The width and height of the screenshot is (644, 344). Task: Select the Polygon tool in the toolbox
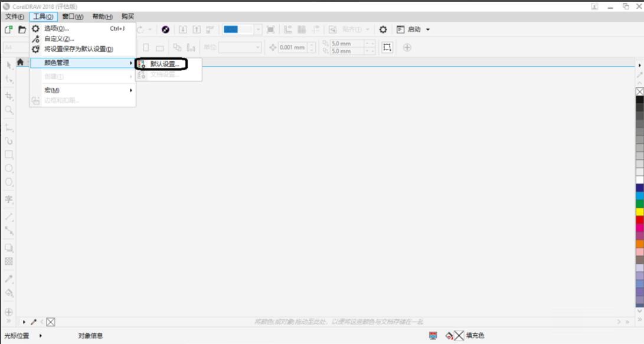pyautogui.click(x=9, y=182)
